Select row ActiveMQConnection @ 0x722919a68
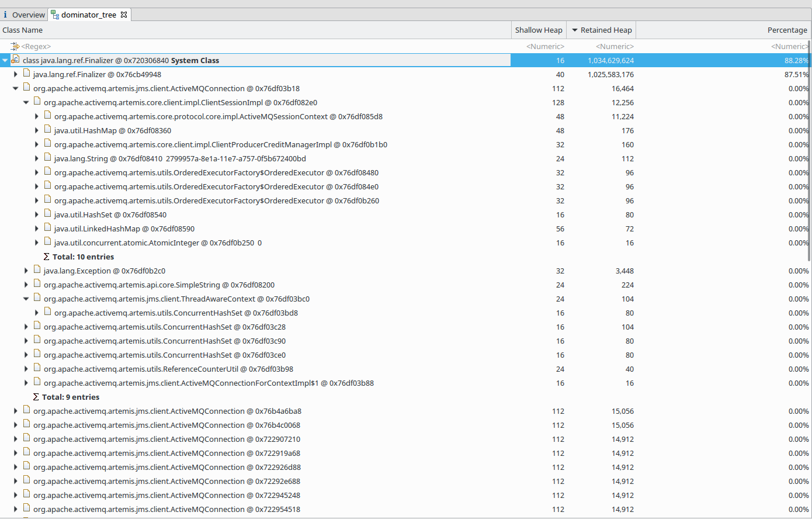The width and height of the screenshot is (812, 519). 405,453
